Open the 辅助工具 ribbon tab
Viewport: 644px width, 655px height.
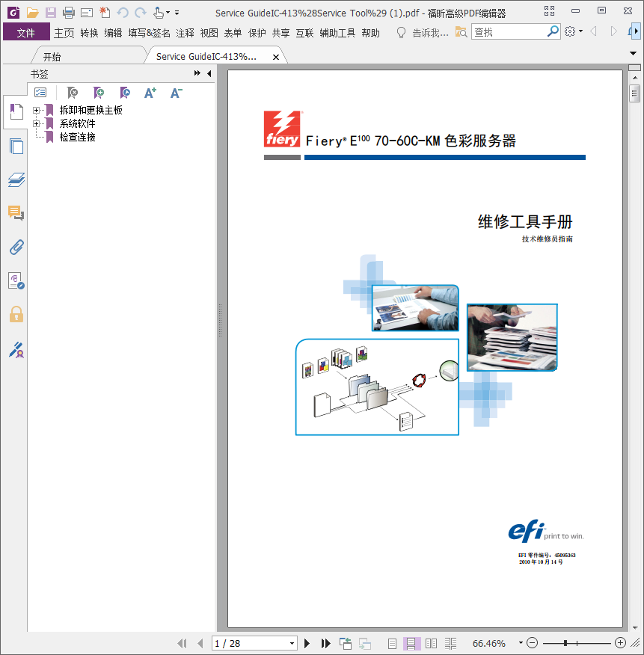coord(337,33)
